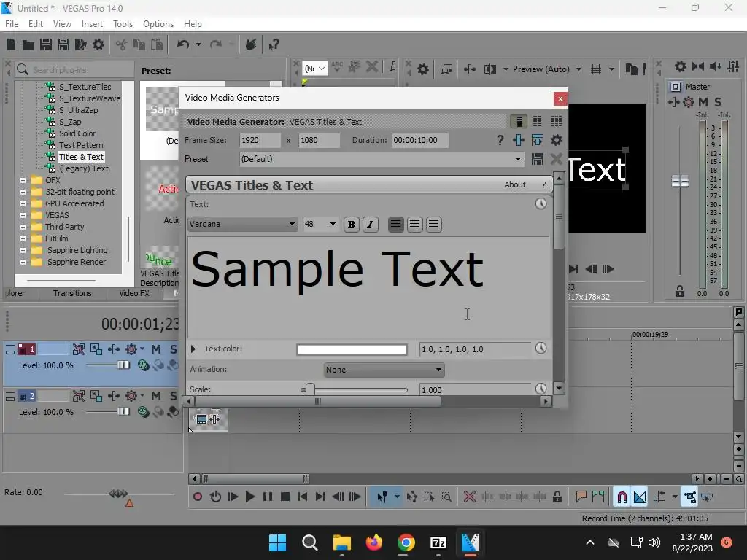The width and height of the screenshot is (747, 560).
Task: Click the Record button in transport
Action: tap(197, 497)
